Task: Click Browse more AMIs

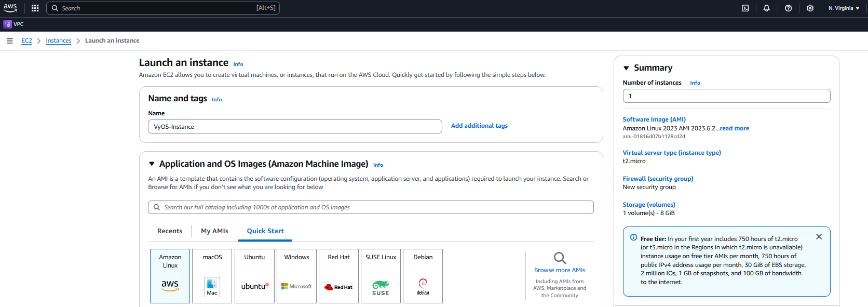Action: [560, 270]
